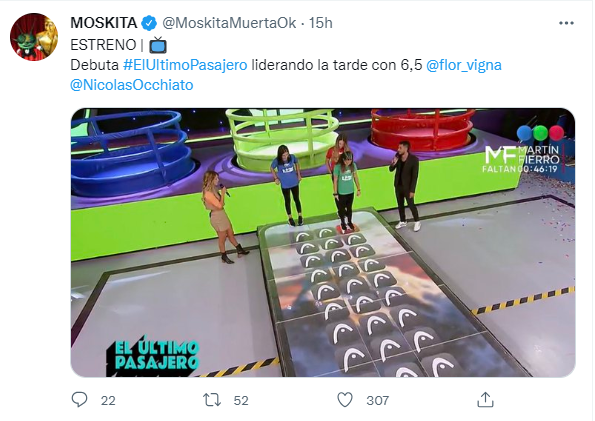
Task: Click the reply speech bubble icon
Action: [79, 400]
